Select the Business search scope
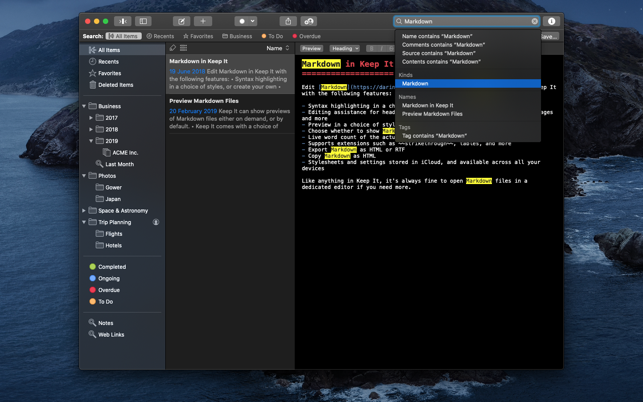The height and width of the screenshot is (402, 643). [x=237, y=36]
